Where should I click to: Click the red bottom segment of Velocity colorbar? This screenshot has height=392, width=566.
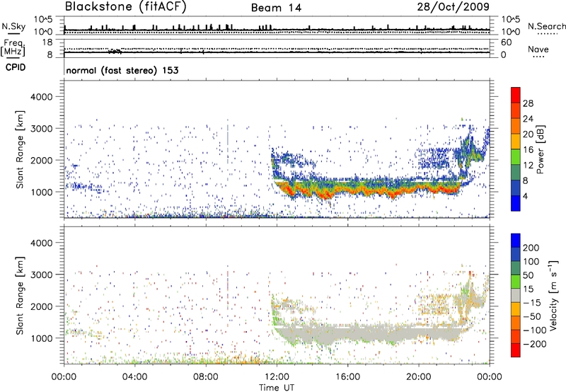pos(516,350)
